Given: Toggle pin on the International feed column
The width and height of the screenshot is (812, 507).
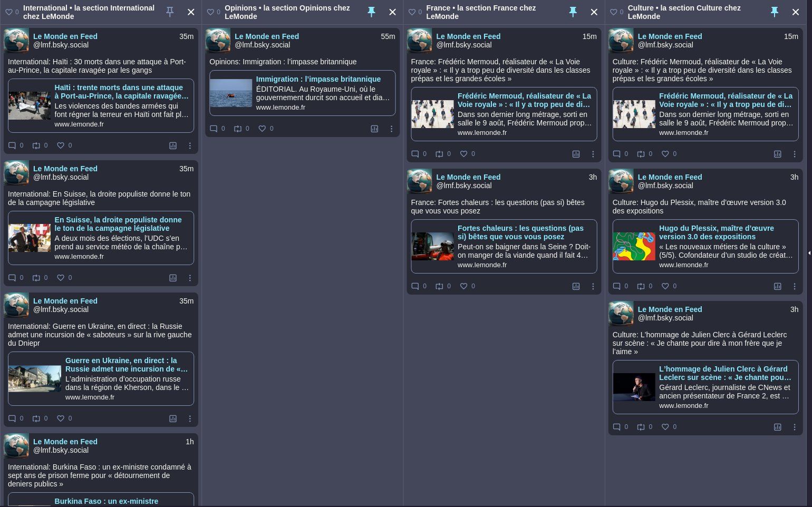Looking at the screenshot, I should click(x=170, y=12).
